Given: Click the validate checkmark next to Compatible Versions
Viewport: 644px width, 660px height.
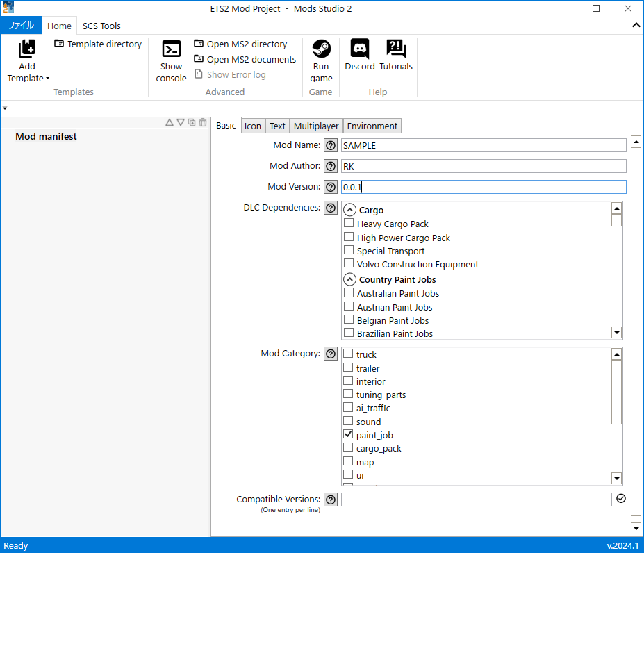Looking at the screenshot, I should [x=621, y=499].
